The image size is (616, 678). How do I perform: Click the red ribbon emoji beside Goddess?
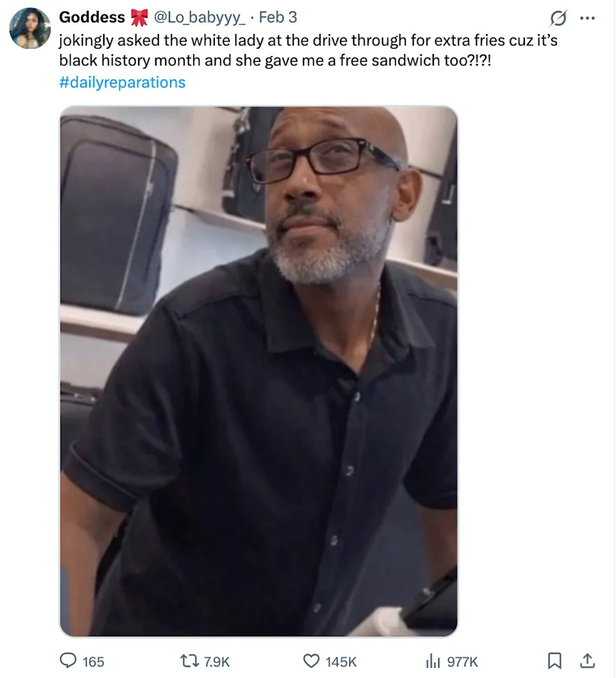coord(139,18)
